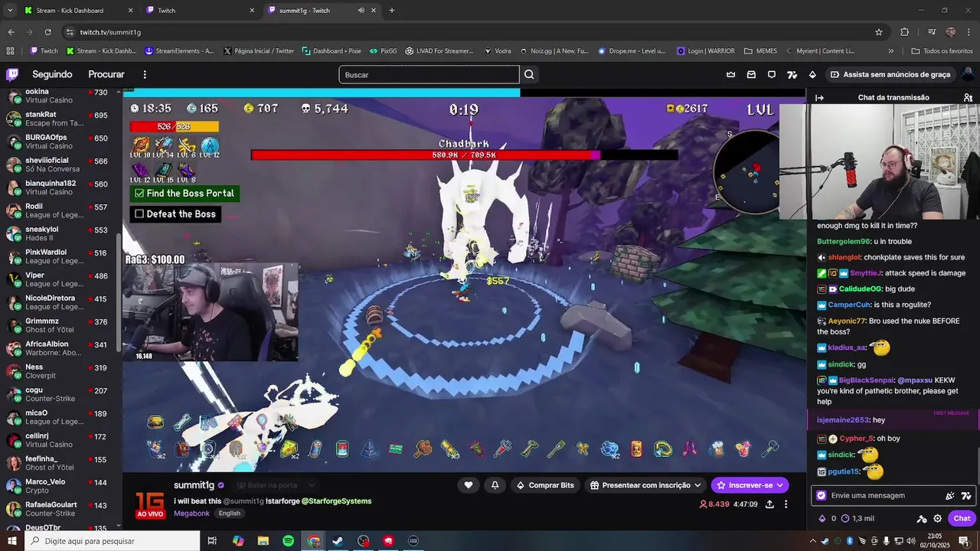980x551 pixels.
Task: Open the Twitch more options menu
Action: (145, 74)
